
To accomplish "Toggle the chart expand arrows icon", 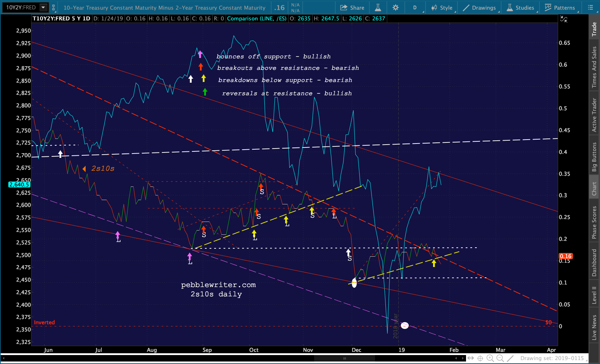I will click(x=563, y=19).
